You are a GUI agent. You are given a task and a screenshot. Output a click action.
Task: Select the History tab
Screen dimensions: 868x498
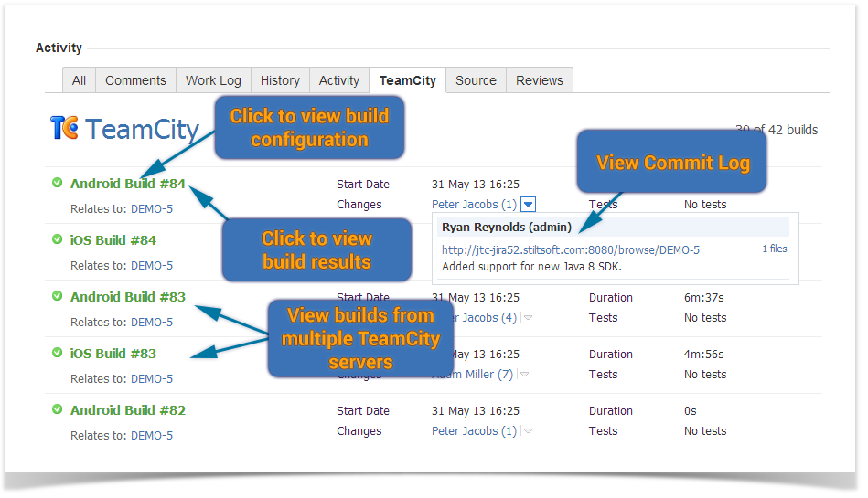(x=280, y=80)
